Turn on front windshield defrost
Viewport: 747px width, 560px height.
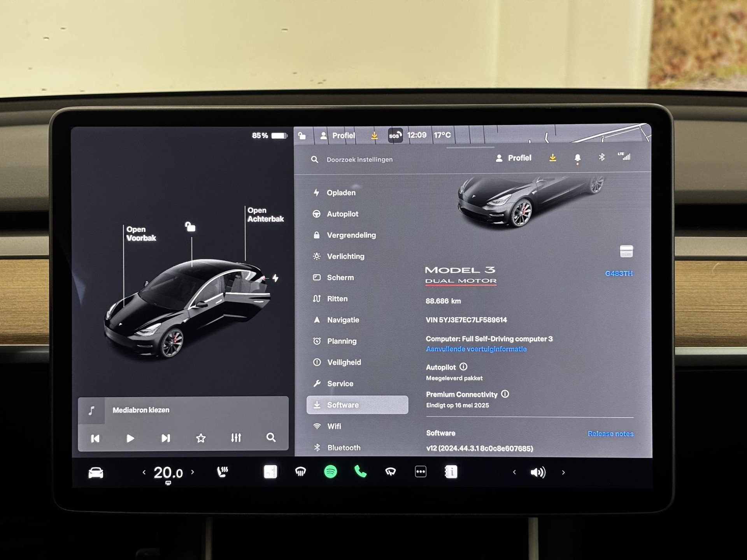(300, 472)
